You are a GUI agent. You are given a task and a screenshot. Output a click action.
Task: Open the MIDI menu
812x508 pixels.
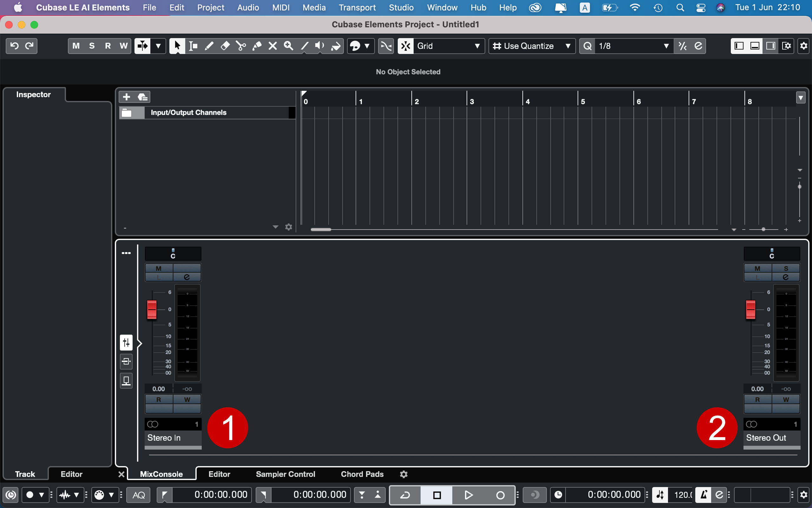pos(280,7)
